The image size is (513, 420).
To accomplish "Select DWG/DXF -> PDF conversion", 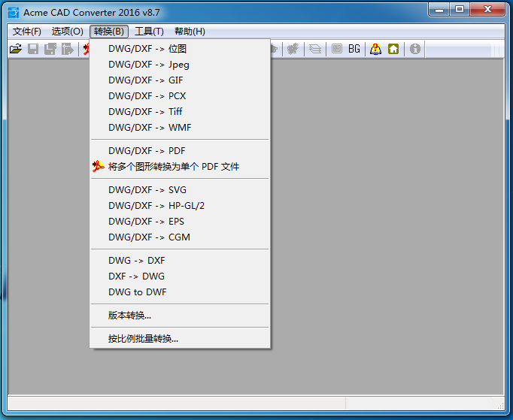I will 147,151.
